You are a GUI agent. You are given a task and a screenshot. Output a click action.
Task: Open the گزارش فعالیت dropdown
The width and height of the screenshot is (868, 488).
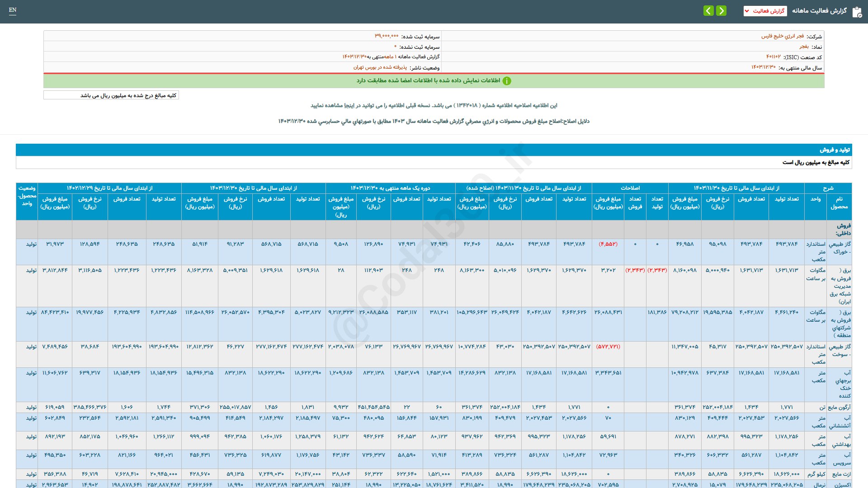(x=765, y=11)
